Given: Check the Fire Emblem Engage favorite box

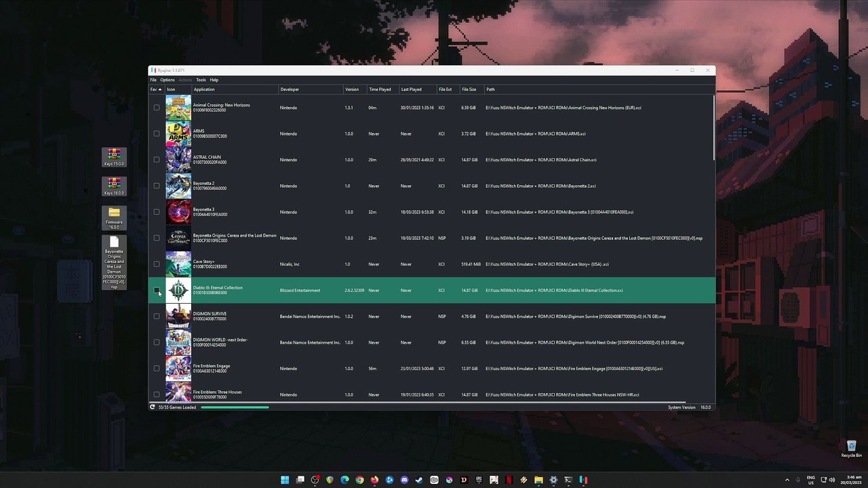Looking at the screenshot, I should (157, 369).
